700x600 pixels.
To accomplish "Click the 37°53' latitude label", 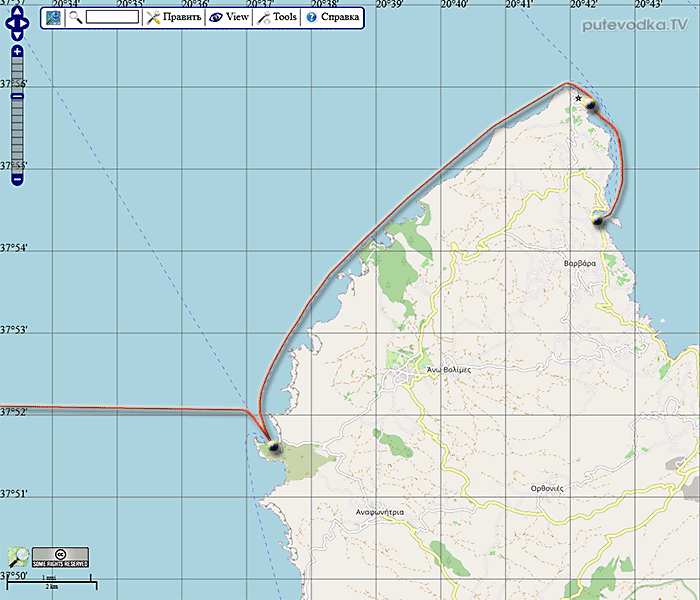I will [13, 330].
